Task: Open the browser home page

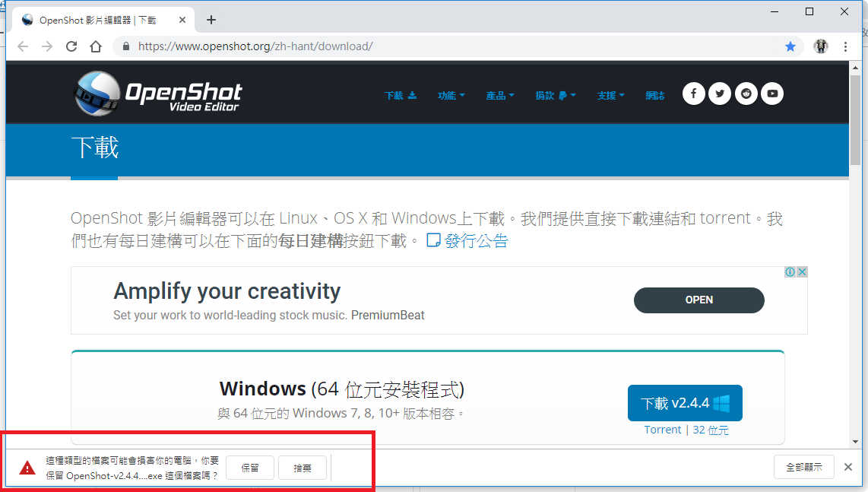Action: pos(96,46)
